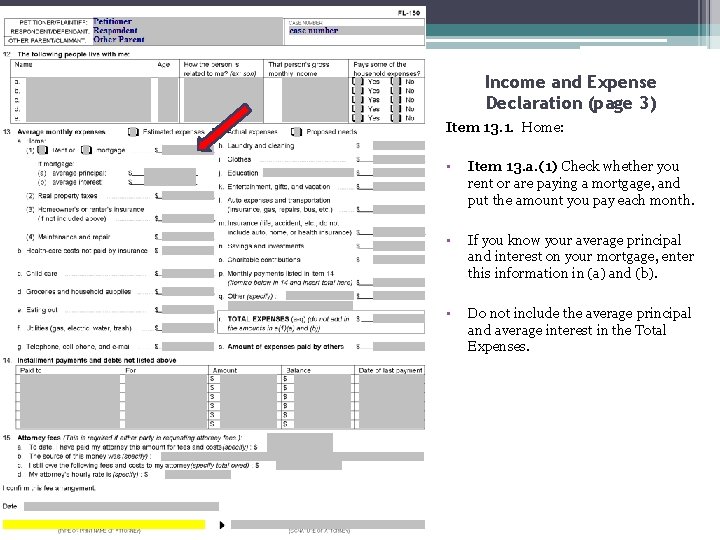Click the Real property taxes amount field
Screen dimensions: 720x540
pyautogui.click(x=188, y=196)
